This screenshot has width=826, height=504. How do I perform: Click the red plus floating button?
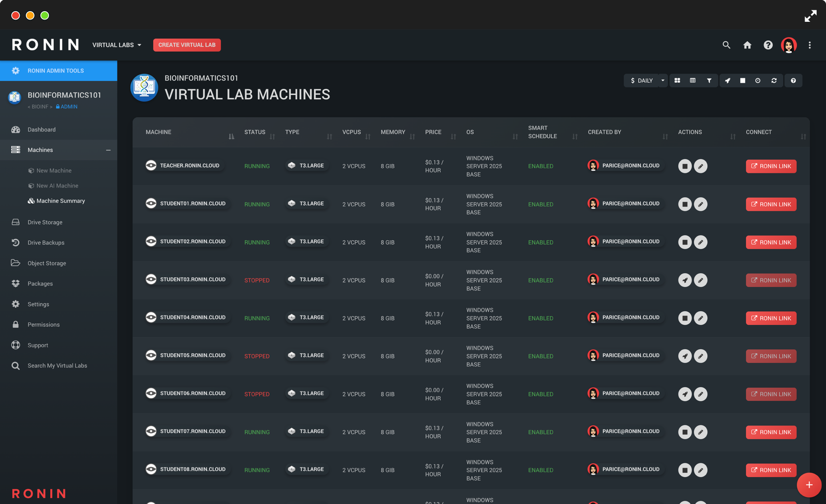809,485
